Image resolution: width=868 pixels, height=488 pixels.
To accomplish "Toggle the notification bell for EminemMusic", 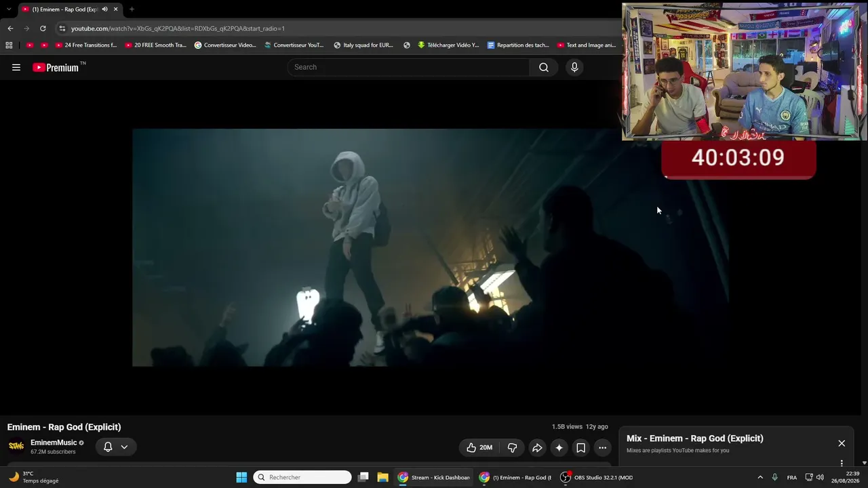I will point(108,447).
